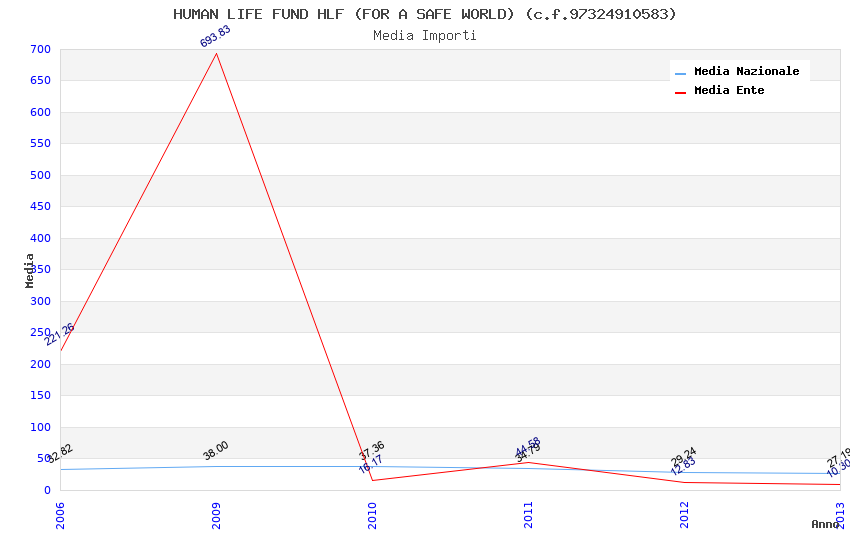Click y-axis value 150
Image resolution: width=850 pixels, height=550 pixels.
pyautogui.click(x=41, y=396)
